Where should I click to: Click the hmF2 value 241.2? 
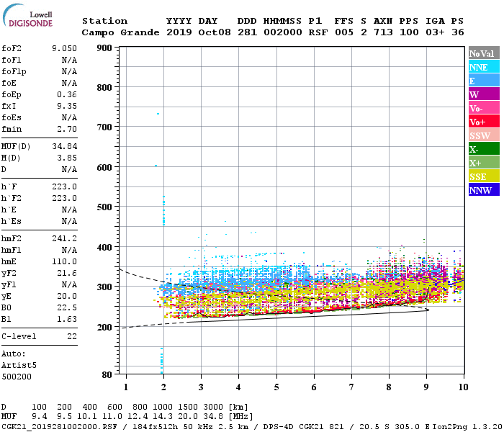(x=64, y=238)
